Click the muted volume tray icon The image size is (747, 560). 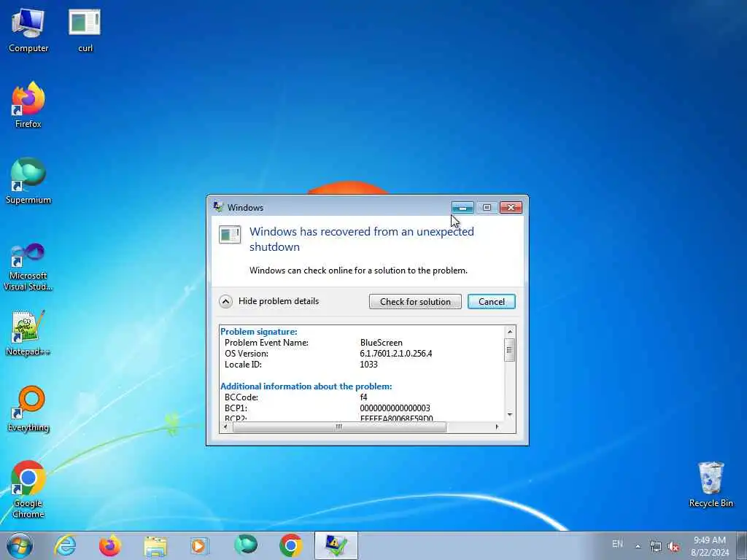673,546
